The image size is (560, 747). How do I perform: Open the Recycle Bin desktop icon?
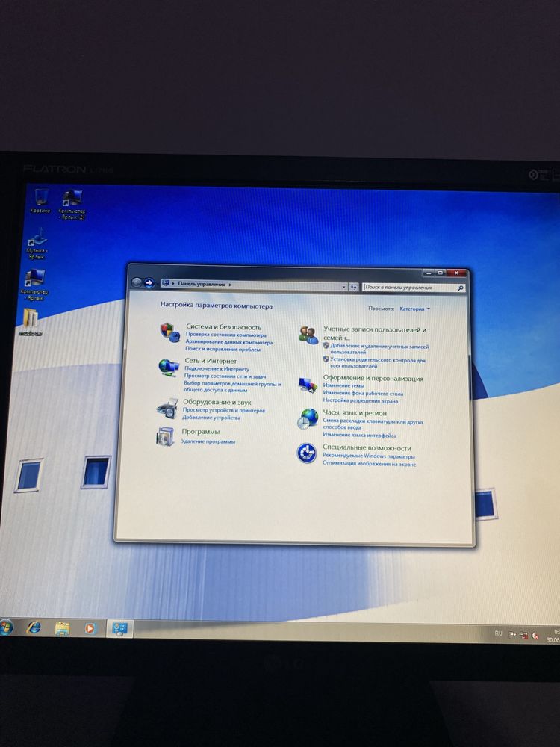click(x=41, y=200)
